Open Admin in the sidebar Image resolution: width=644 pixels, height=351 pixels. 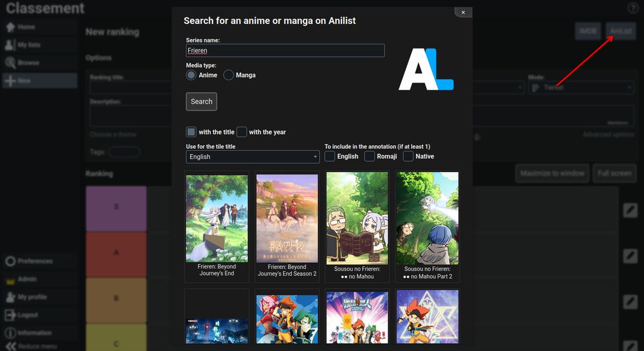click(x=39, y=279)
